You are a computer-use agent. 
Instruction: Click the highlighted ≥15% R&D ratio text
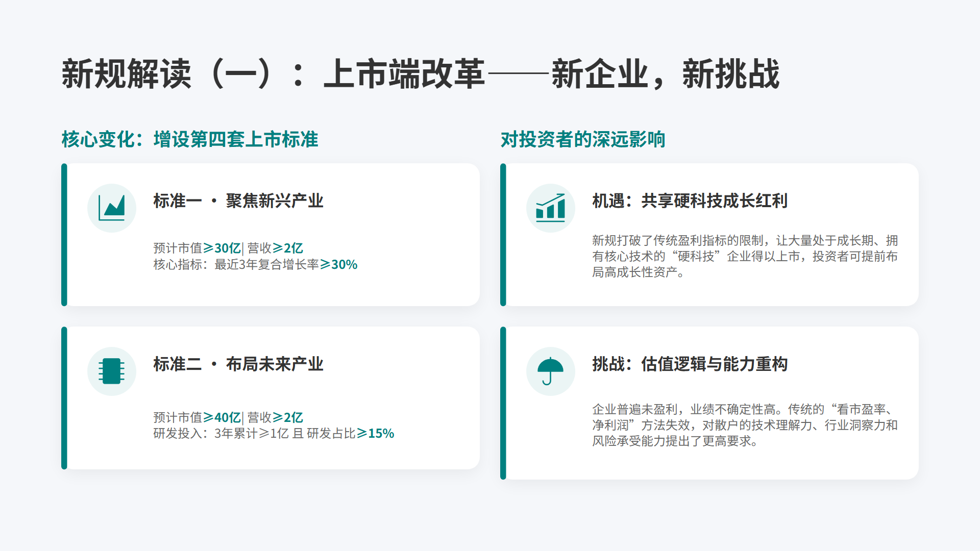click(x=375, y=434)
